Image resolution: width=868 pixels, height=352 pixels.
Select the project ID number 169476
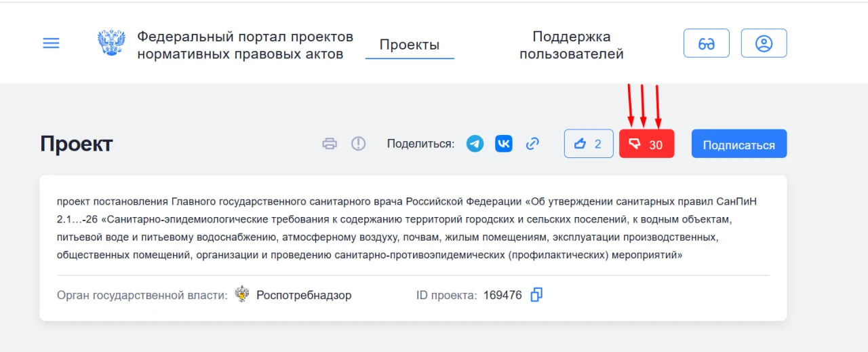(502, 296)
